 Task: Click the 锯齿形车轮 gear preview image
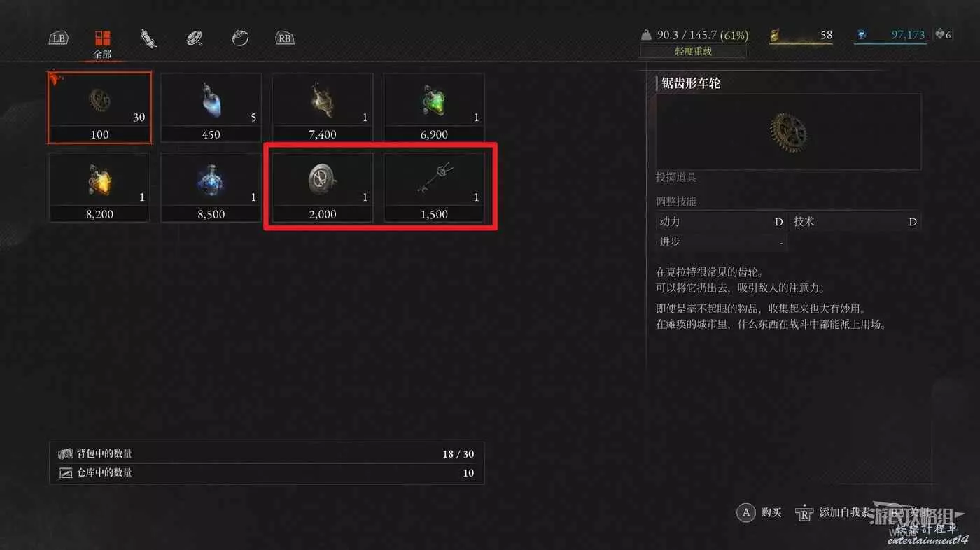coord(788,132)
